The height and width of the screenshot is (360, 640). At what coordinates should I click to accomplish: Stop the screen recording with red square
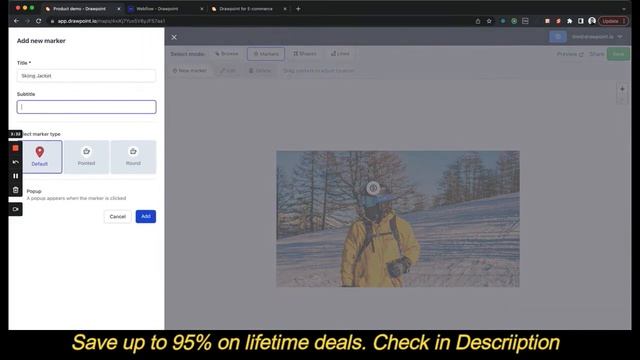click(x=16, y=148)
